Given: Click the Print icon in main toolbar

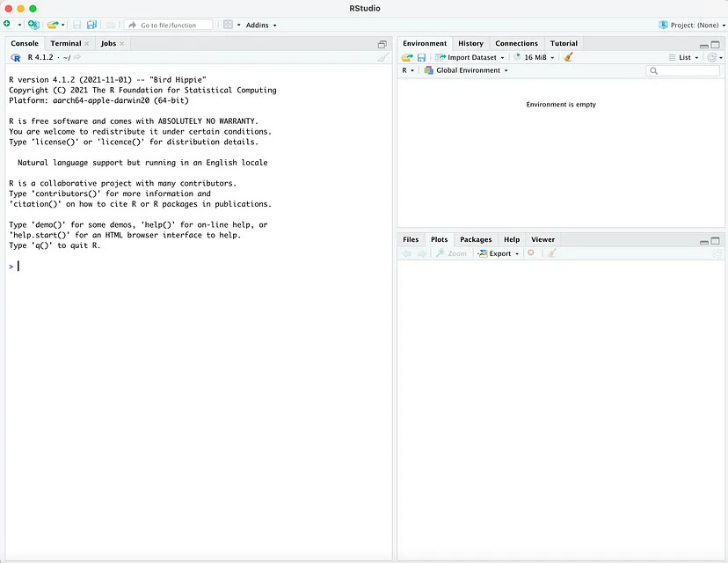Looking at the screenshot, I should tap(111, 26).
